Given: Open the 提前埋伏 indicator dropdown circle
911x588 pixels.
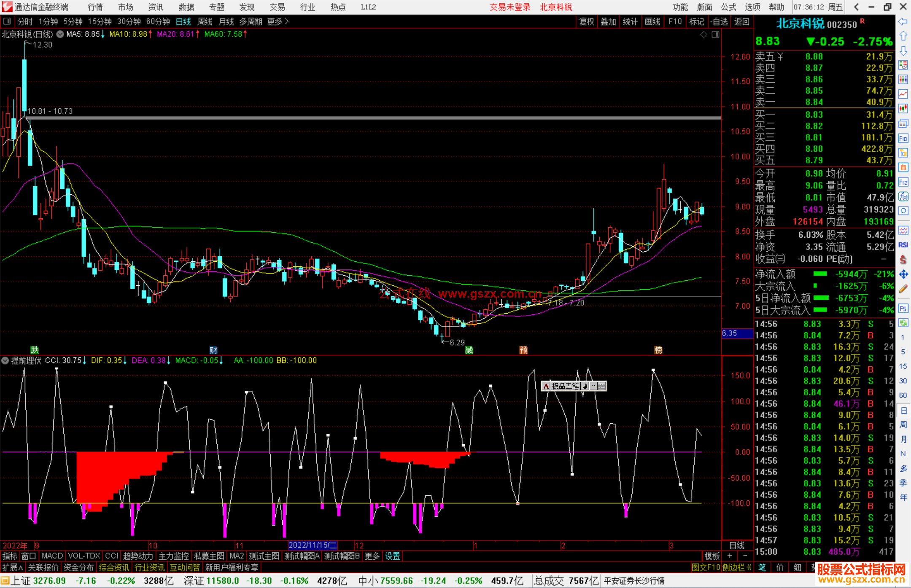Looking at the screenshot, I should (5, 360).
